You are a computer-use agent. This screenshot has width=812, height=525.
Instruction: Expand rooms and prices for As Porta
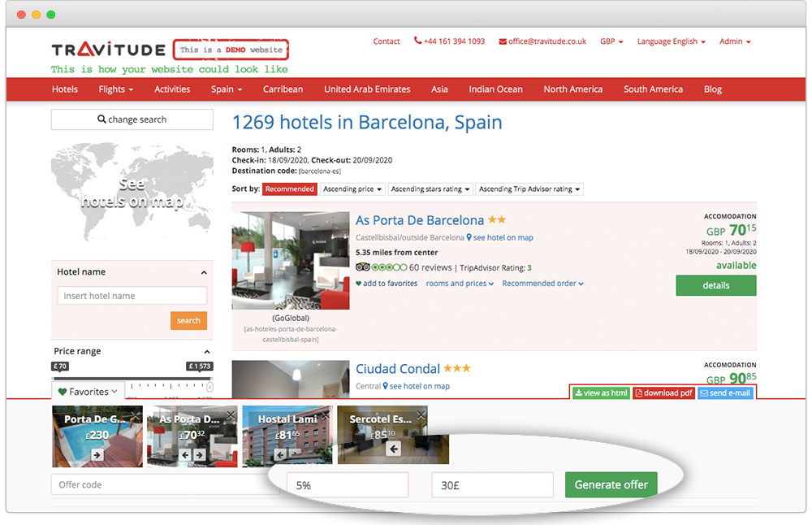point(459,284)
